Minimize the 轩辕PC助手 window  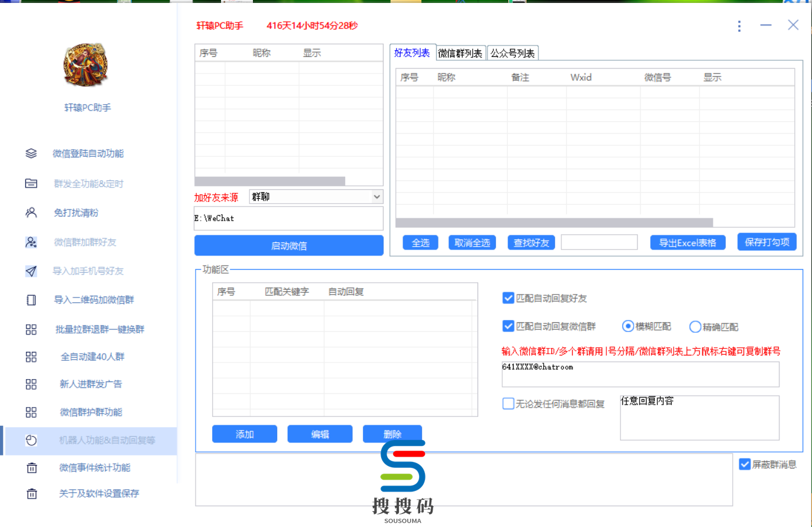[x=766, y=25]
